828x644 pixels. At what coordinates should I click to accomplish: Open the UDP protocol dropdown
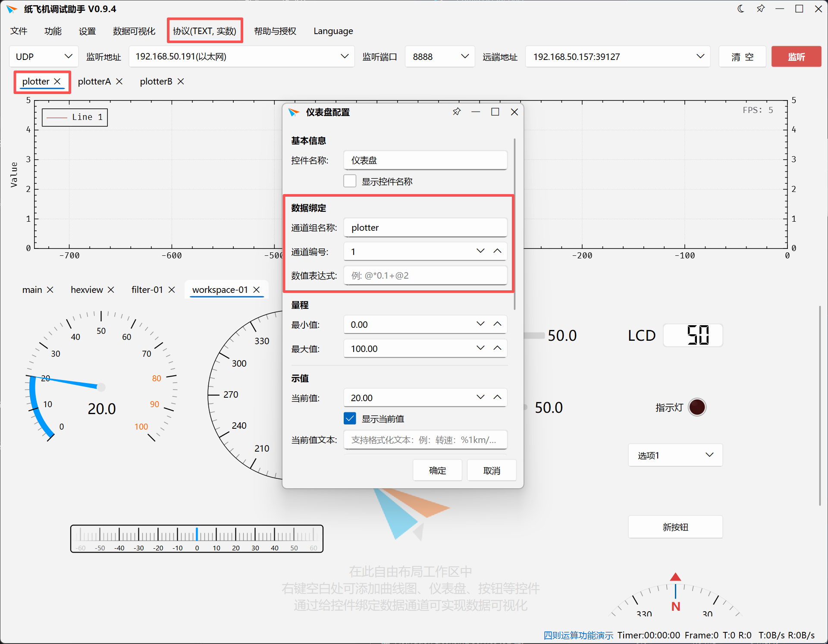44,57
